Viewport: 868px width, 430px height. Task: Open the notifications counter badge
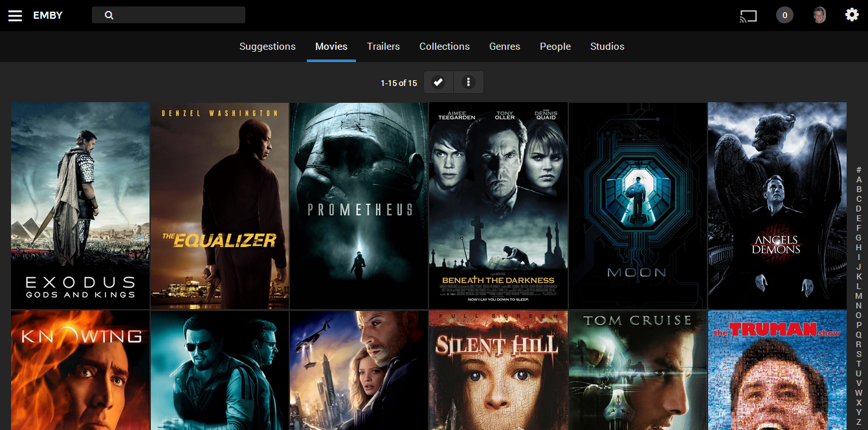(x=785, y=15)
